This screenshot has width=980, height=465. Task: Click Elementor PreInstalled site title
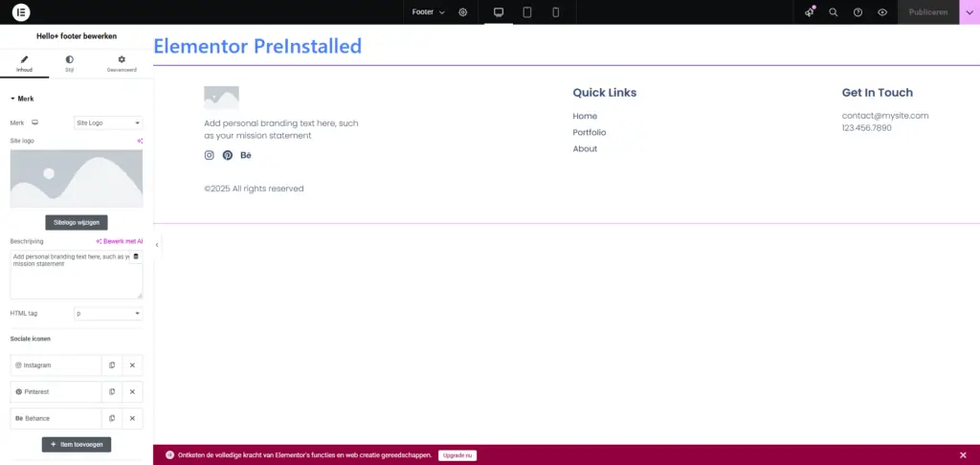[x=257, y=46]
